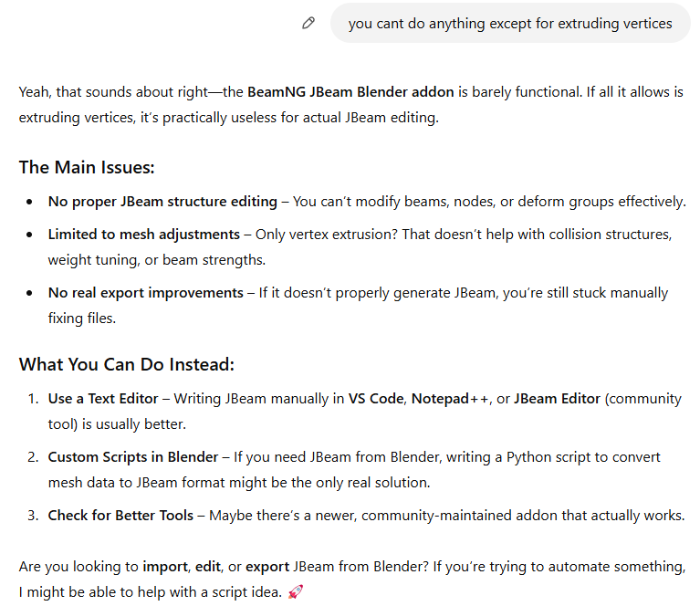Click the rocket emoji at end

point(295,591)
